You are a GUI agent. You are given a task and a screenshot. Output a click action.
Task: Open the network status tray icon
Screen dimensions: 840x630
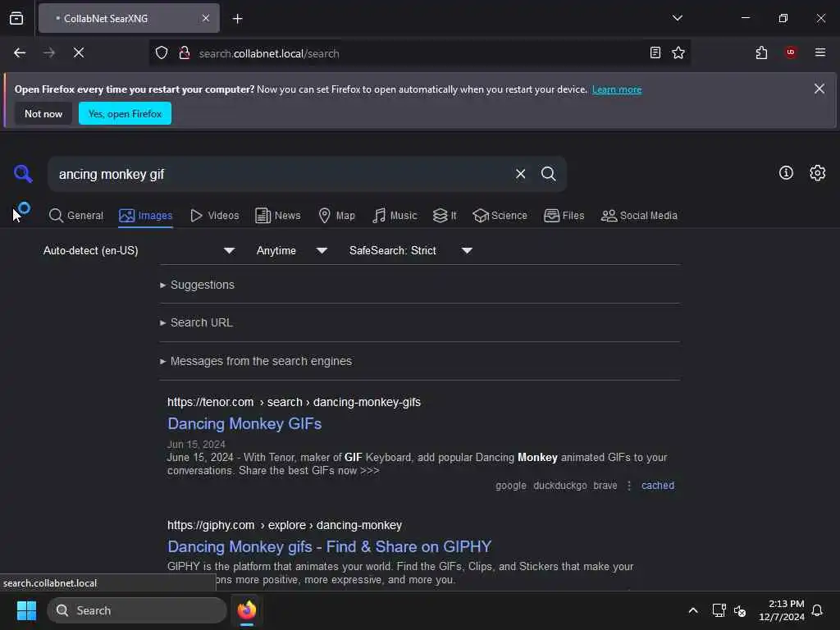(x=719, y=610)
